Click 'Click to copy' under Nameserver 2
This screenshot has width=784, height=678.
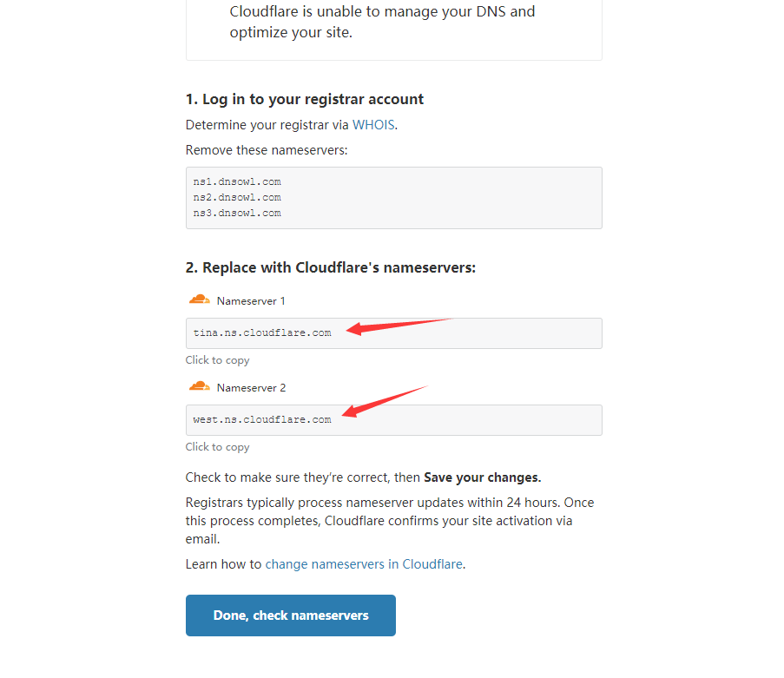pyautogui.click(x=217, y=447)
